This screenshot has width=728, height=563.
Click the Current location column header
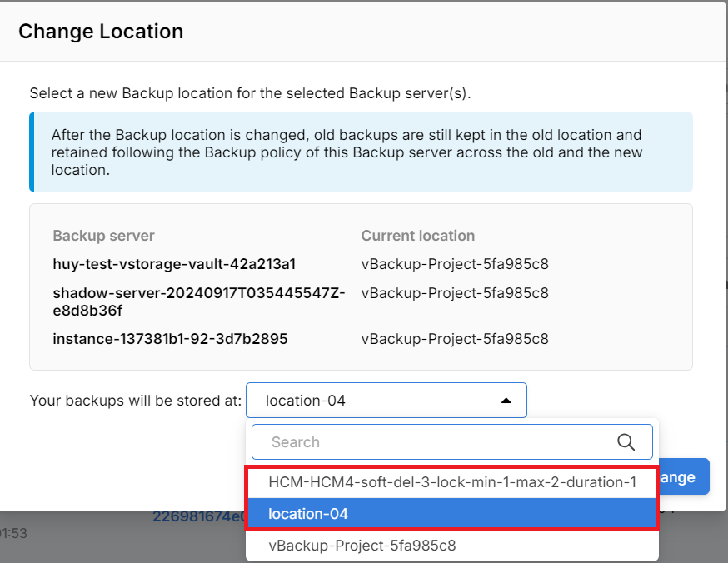click(417, 236)
